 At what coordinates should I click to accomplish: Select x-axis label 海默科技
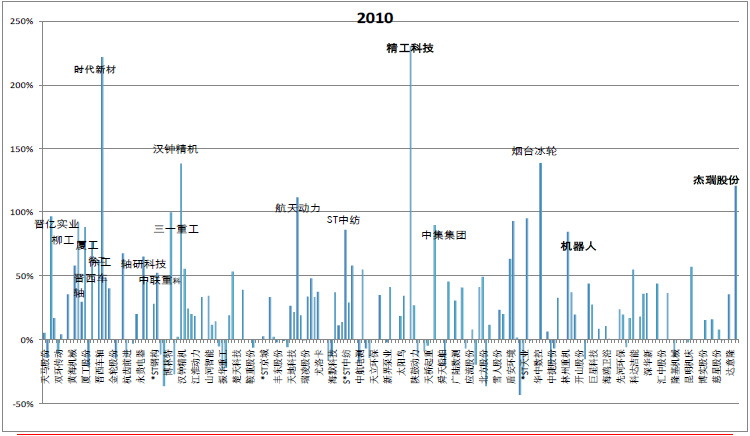click(333, 367)
